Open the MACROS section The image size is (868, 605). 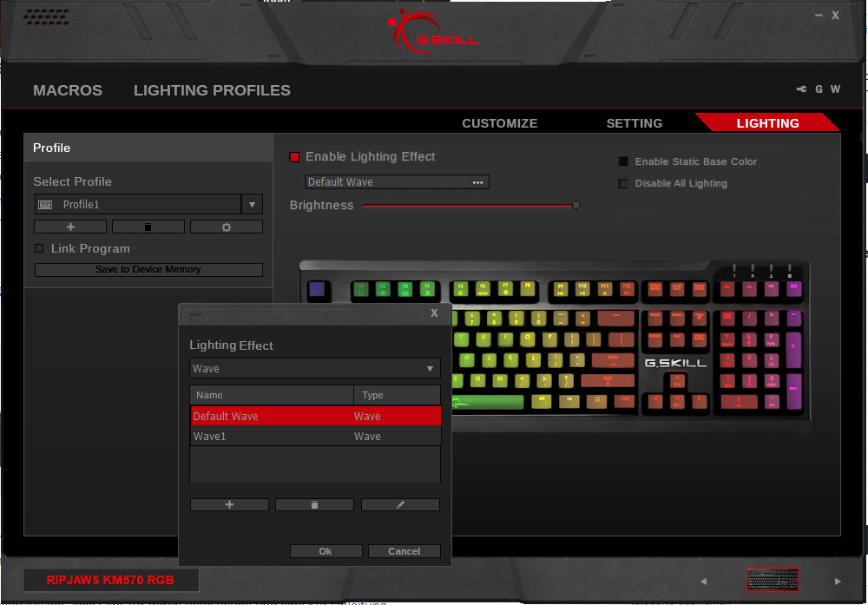[68, 90]
